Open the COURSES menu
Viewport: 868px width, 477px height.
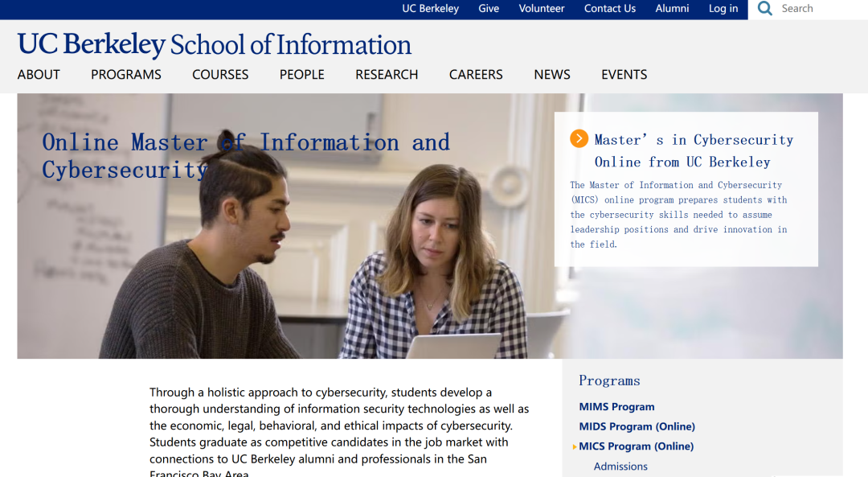pos(219,74)
